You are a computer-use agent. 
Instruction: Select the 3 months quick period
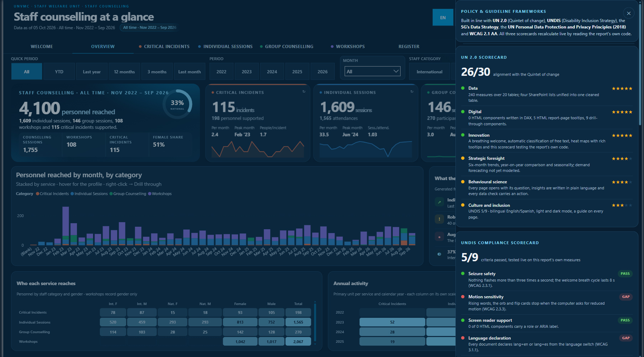click(x=157, y=72)
